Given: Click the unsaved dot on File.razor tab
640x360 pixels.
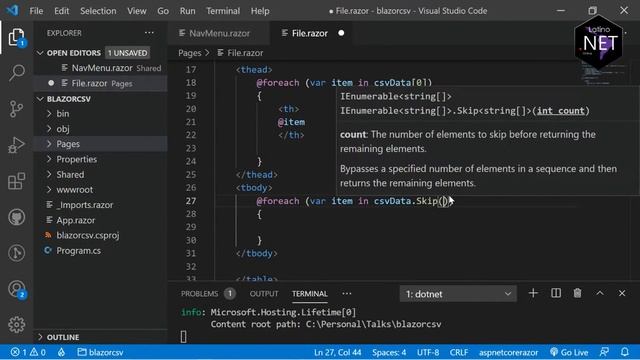Looking at the screenshot, I should pyautogui.click(x=341, y=33).
